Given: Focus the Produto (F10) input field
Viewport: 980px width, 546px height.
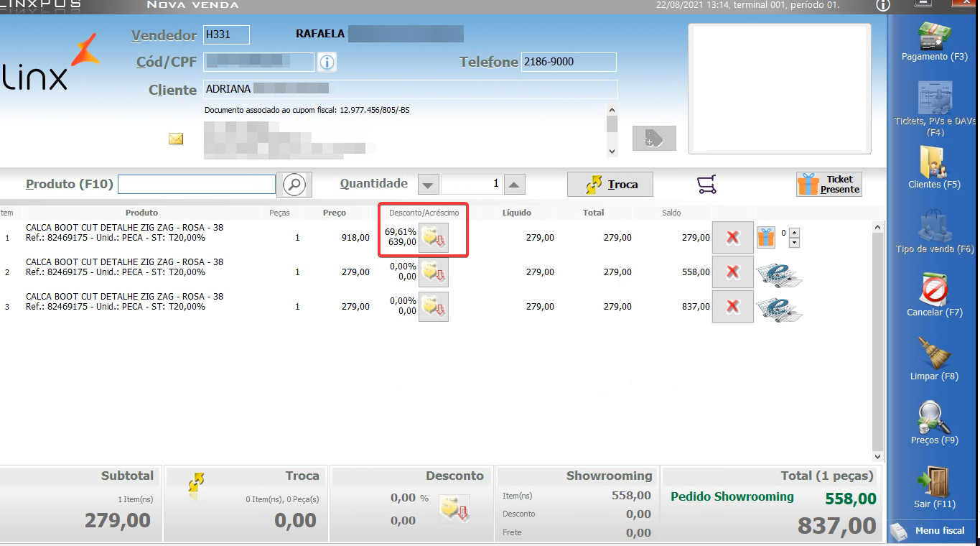Looking at the screenshot, I should [x=197, y=185].
